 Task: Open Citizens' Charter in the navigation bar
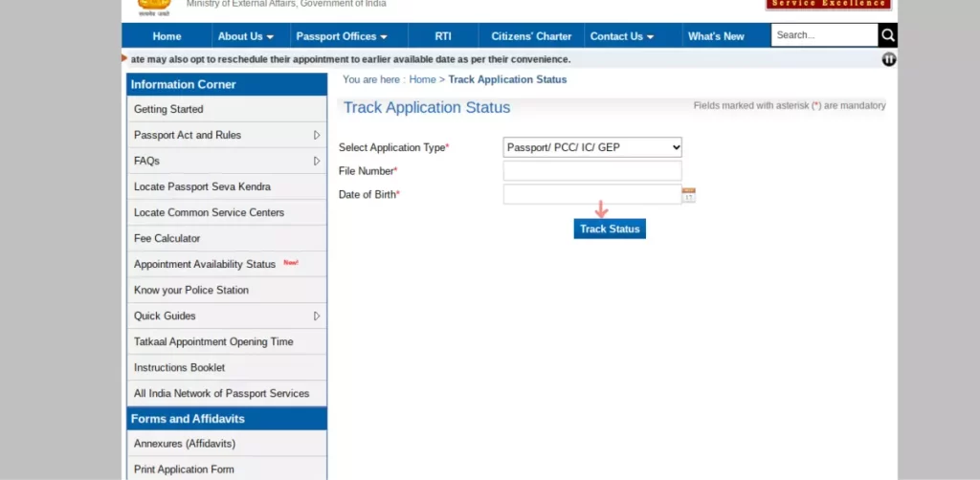pyautogui.click(x=531, y=36)
